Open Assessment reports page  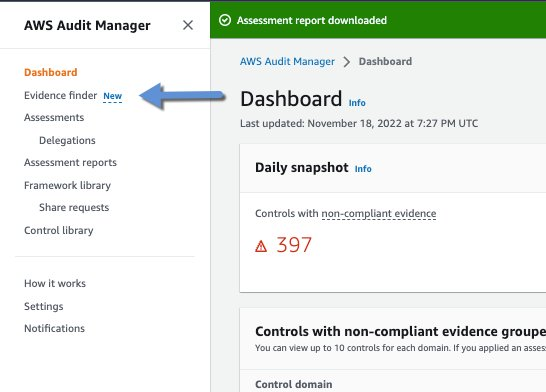70,163
